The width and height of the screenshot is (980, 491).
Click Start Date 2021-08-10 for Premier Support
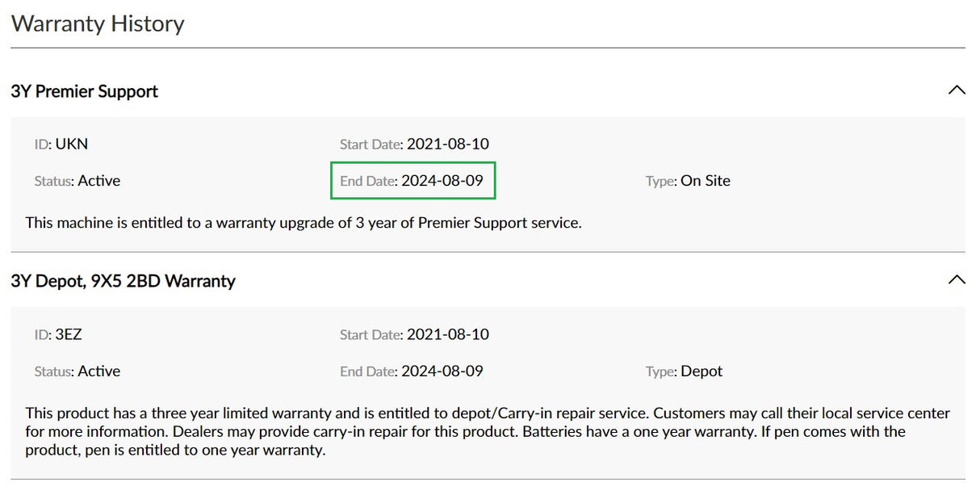[x=447, y=144]
